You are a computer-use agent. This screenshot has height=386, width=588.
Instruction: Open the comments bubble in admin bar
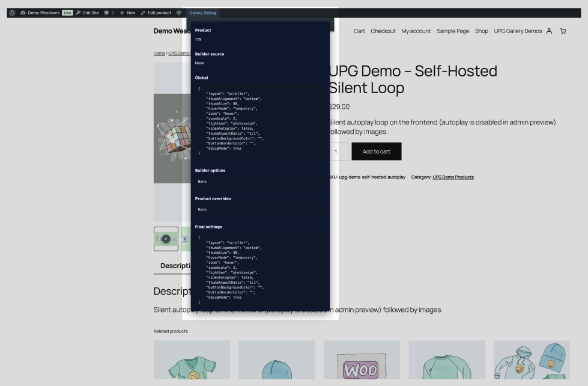coord(109,13)
